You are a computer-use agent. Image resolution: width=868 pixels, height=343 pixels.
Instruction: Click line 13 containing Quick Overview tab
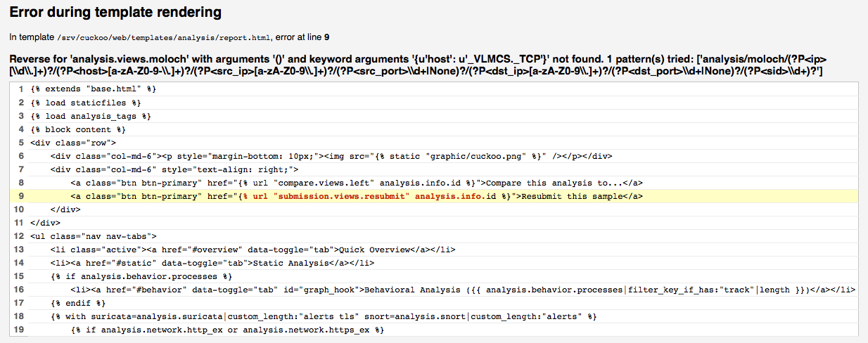pos(434,250)
